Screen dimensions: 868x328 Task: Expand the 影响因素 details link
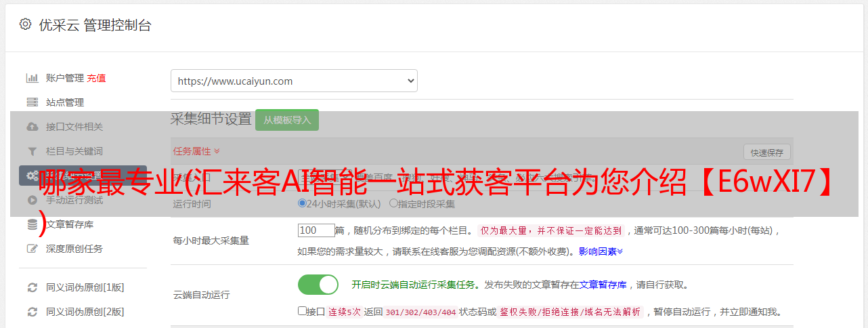[x=601, y=251]
